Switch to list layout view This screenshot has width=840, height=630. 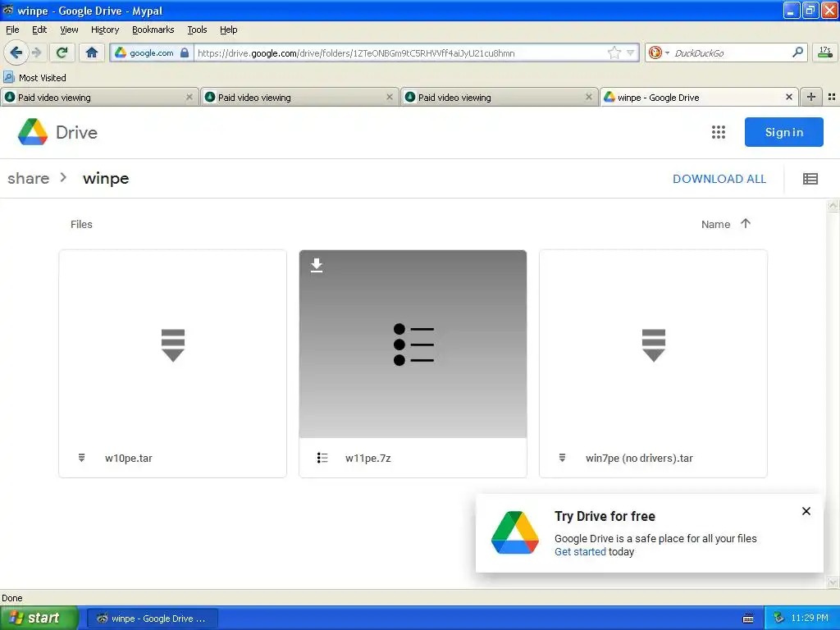810,179
